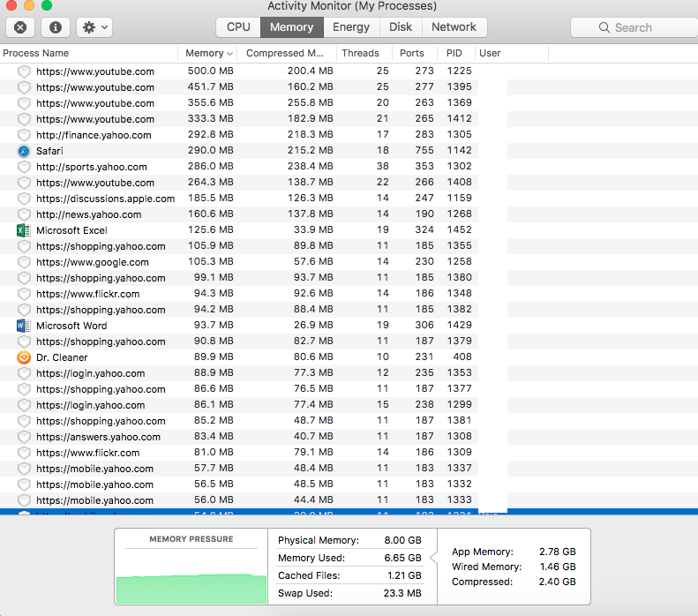Click the Safari compass icon
This screenshot has height=616, width=698.
point(24,151)
